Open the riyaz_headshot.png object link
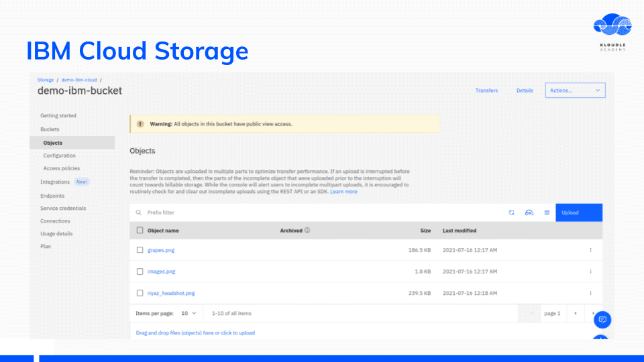Image resolution: width=644 pixels, height=362 pixels. pyautogui.click(x=171, y=293)
